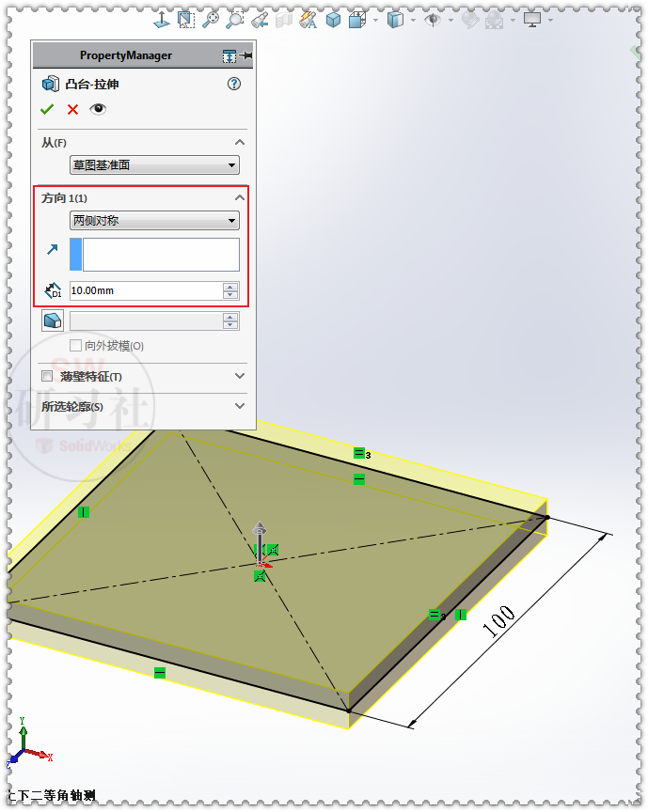The height and width of the screenshot is (812, 648).
Task: Click the 100 dimension text
Action: 498,621
